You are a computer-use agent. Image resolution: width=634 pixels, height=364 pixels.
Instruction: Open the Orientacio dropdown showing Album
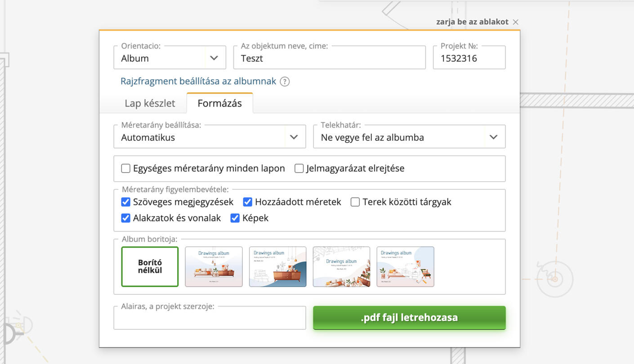point(170,58)
